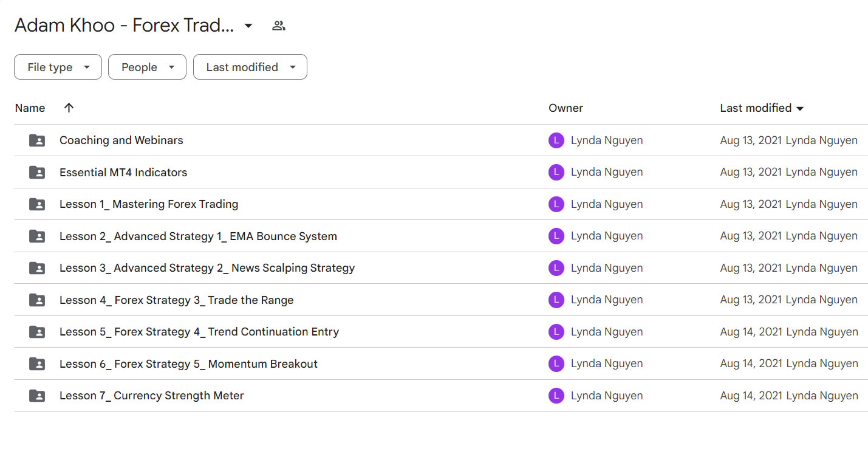Click Lynda Nguyen owner name in Lesson 4 row
Screen dimensions: 868x451
pyautogui.click(x=607, y=300)
